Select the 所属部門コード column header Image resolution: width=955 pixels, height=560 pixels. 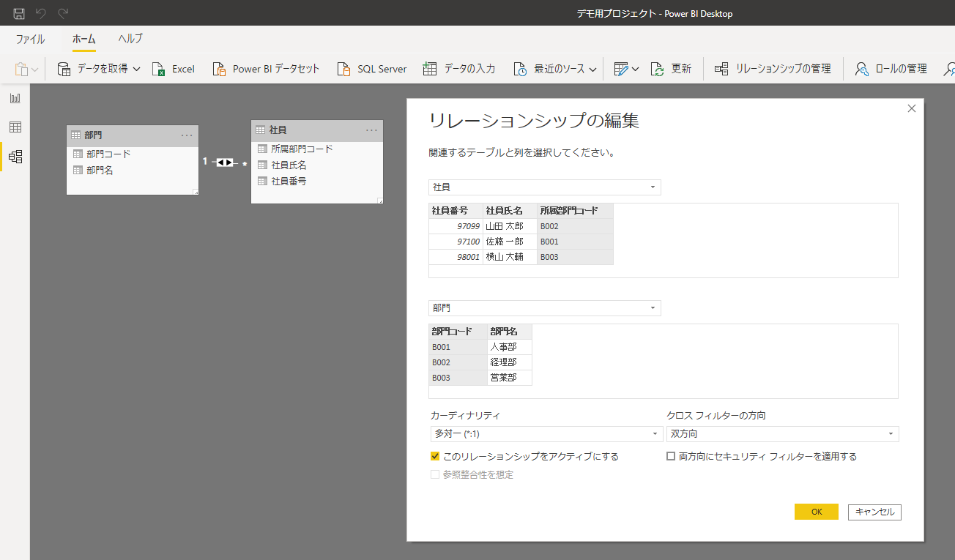point(575,211)
